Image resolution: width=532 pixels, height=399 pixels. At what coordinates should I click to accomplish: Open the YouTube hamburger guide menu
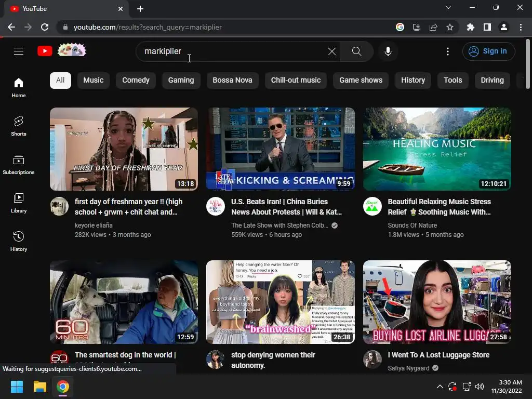(x=19, y=51)
